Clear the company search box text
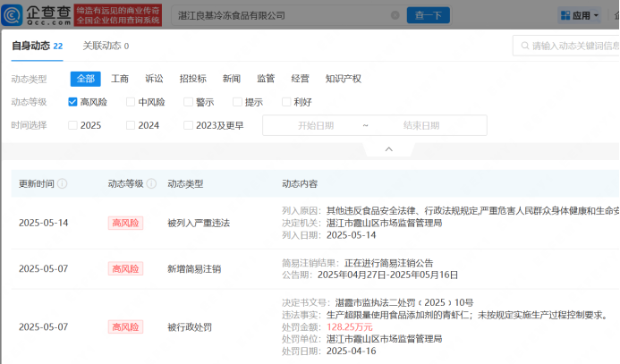 tap(395, 15)
